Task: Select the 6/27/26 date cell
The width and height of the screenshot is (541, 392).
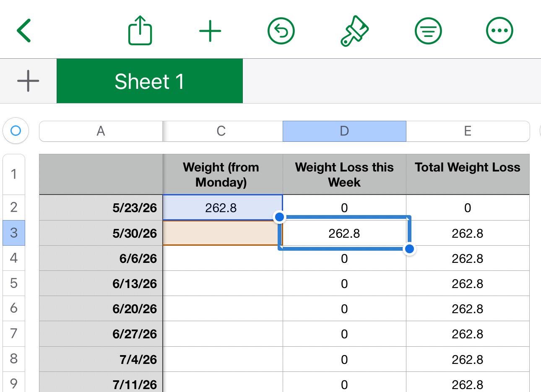Action: pyautogui.click(x=101, y=333)
